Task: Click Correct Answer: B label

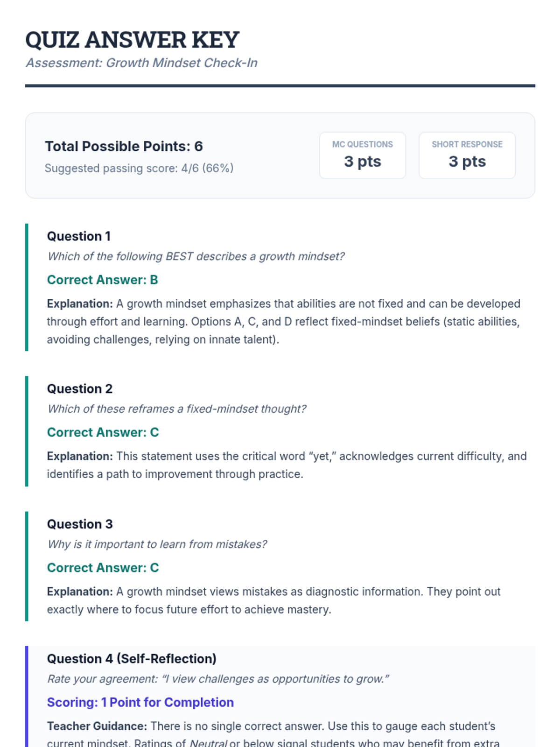Action: click(102, 280)
